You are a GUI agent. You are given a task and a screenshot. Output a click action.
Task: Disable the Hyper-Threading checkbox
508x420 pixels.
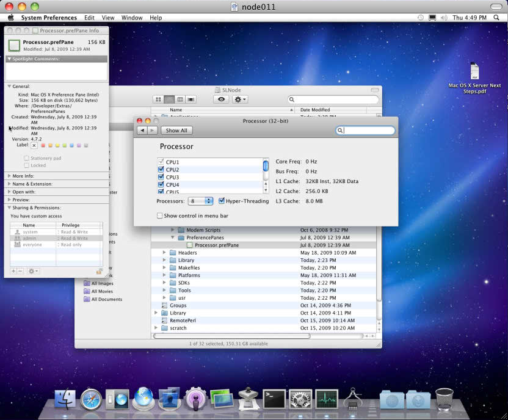click(222, 201)
